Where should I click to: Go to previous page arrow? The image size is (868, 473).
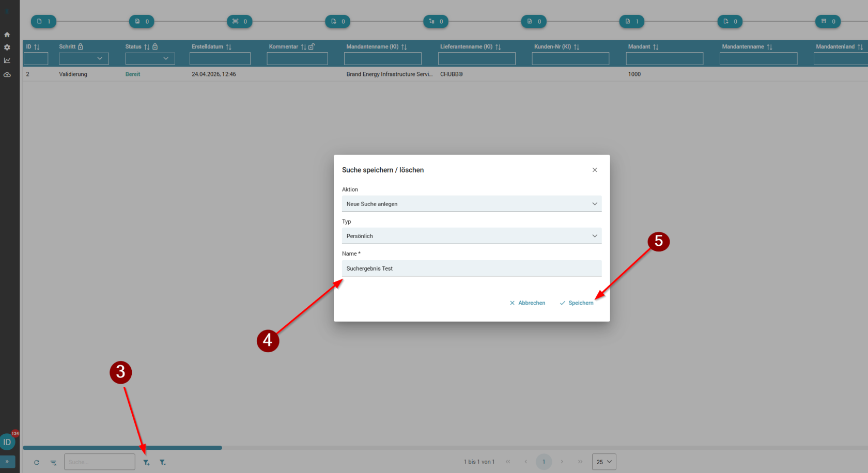[526, 462]
